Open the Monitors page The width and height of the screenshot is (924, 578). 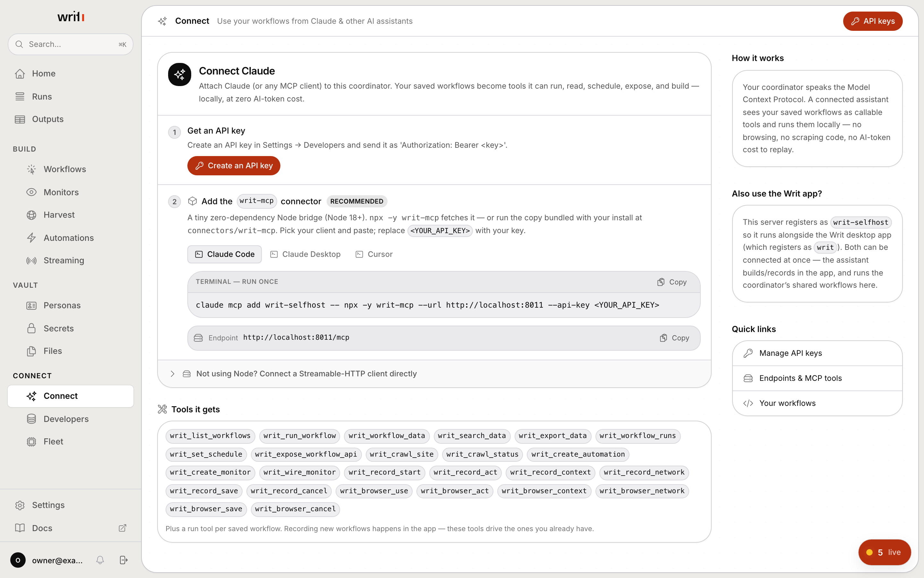pos(71,192)
